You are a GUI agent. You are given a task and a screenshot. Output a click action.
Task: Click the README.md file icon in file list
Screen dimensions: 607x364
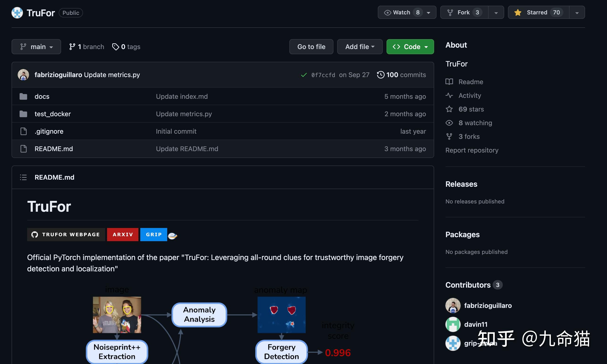click(x=24, y=149)
